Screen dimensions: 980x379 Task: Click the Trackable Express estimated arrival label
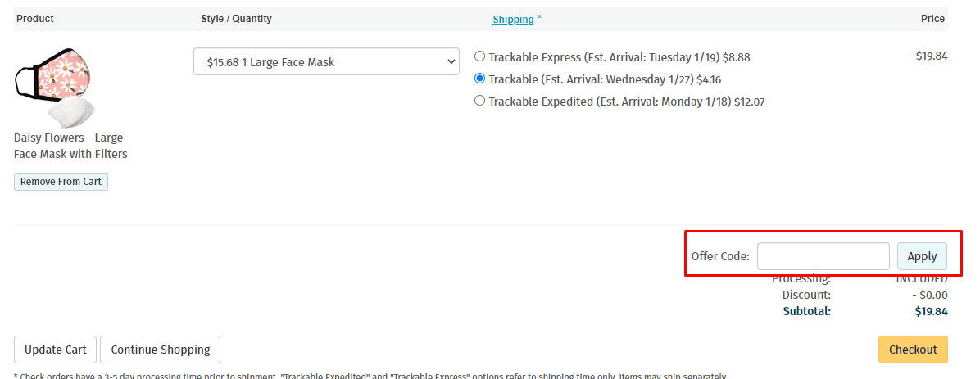(x=619, y=57)
